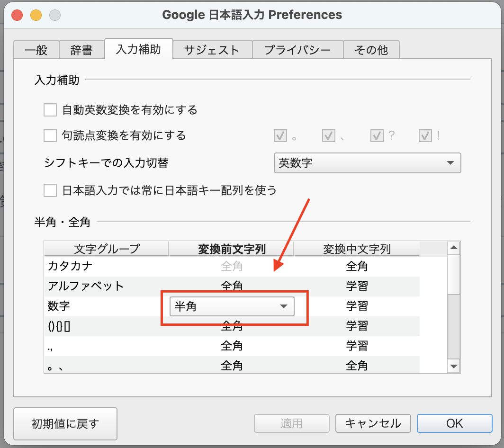Image resolution: width=504 pixels, height=448 pixels.
Task: Toggle the 、 punctuation checkbox
Action: coord(329,135)
